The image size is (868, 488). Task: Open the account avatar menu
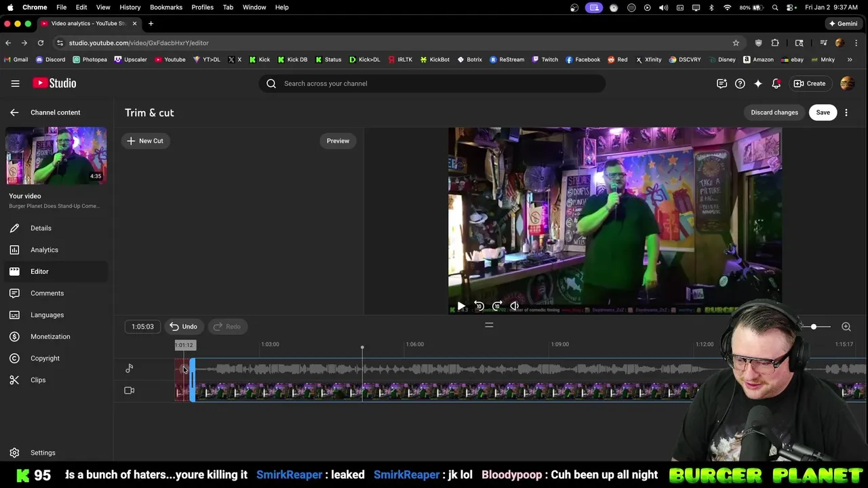(x=847, y=83)
